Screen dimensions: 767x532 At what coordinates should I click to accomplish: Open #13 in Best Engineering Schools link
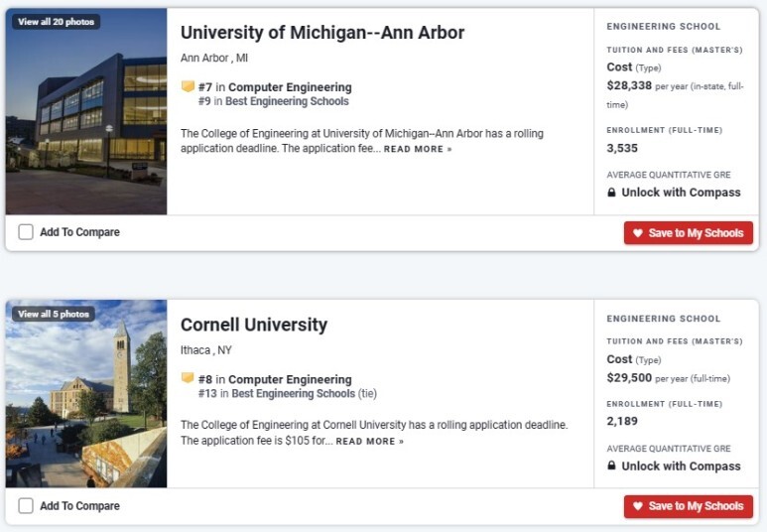coord(288,393)
